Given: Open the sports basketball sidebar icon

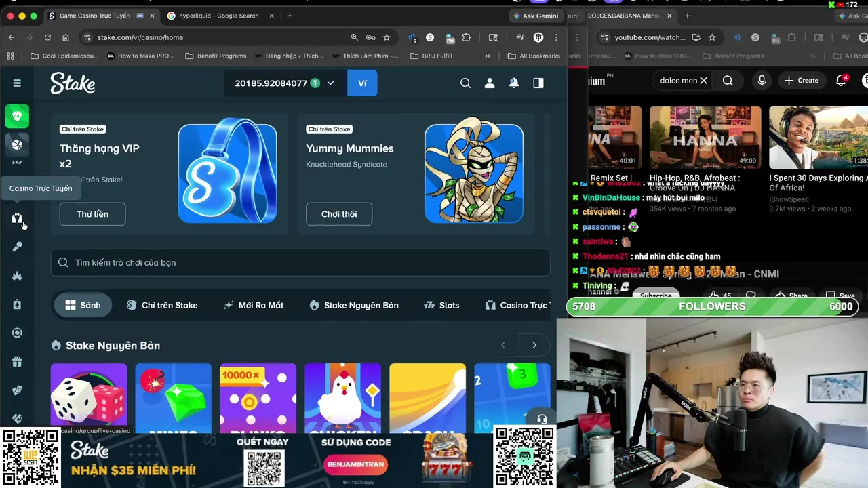Looking at the screenshot, I should pyautogui.click(x=17, y=144).
